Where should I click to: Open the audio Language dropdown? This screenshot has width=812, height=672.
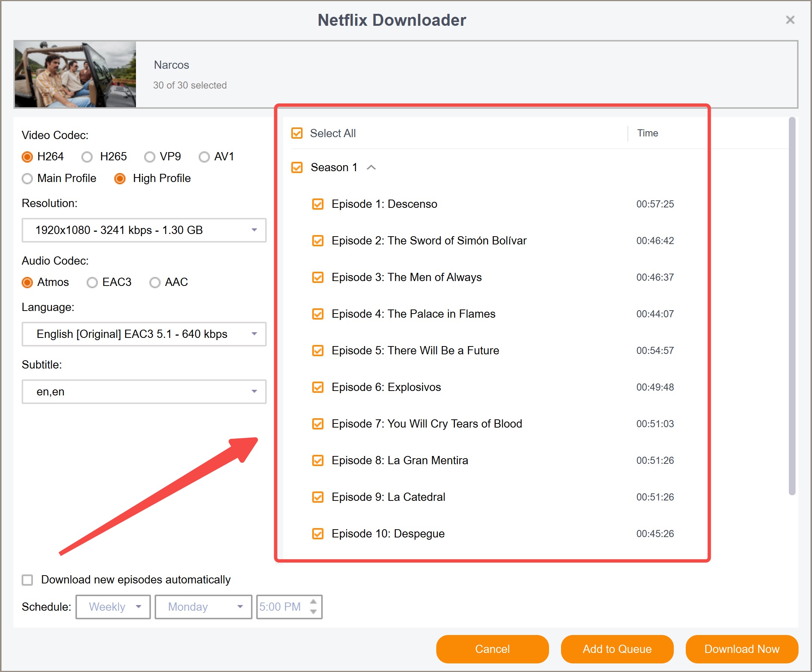(x=144, y=334)
